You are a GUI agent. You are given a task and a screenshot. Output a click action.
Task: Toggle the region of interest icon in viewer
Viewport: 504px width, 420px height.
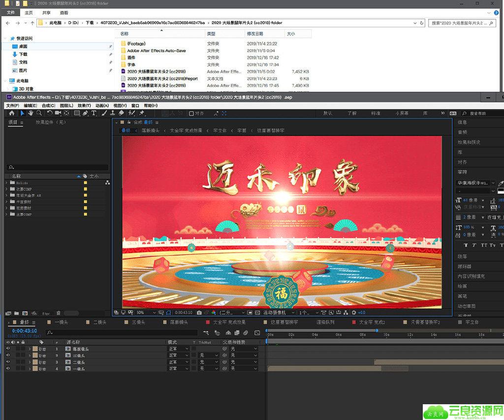tap(250, 313)
